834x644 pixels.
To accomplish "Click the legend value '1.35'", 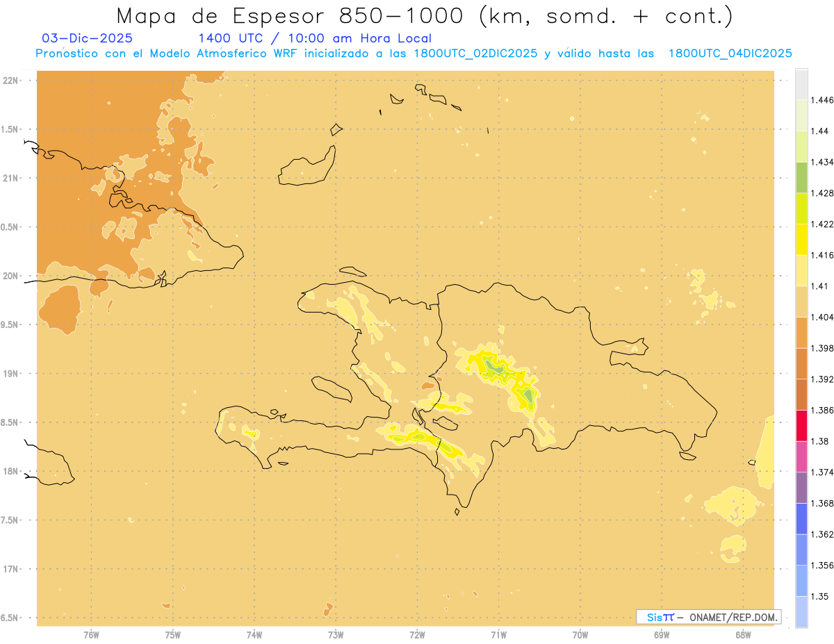I will 821,595.
